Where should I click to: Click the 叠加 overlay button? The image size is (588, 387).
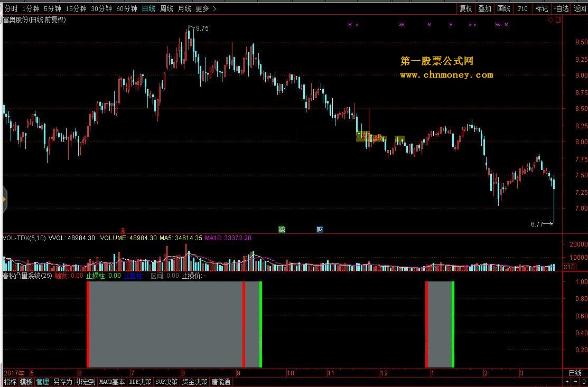coord(484,8)
